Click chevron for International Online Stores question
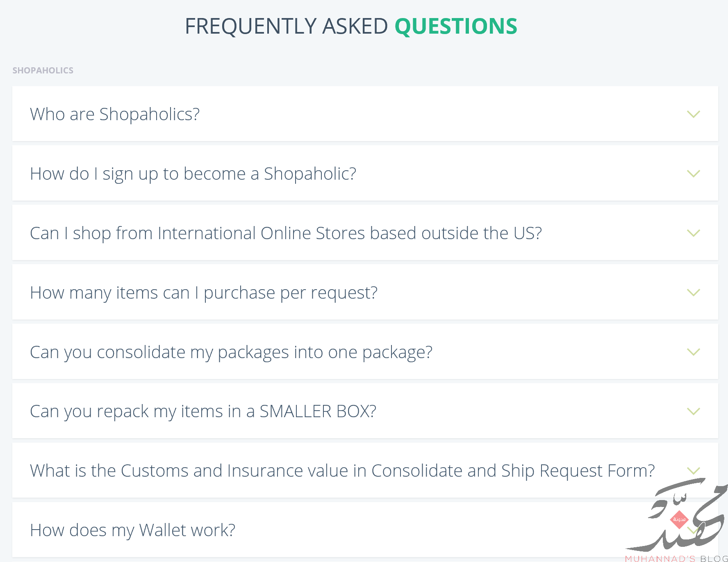Screen dimensions: 728x562 coord(693,233)
